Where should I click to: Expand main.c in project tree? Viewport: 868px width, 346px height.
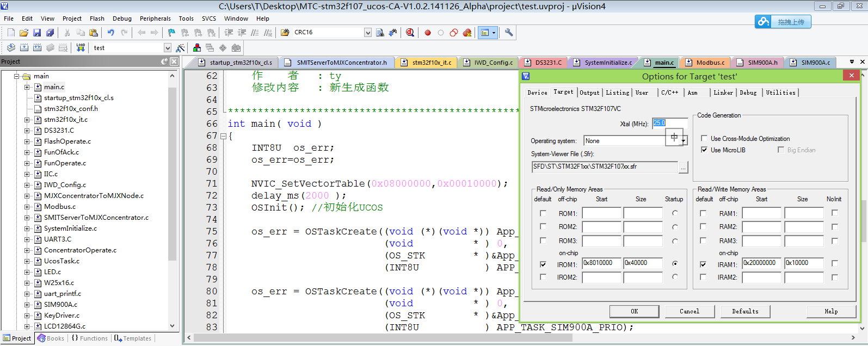point(27,87)
